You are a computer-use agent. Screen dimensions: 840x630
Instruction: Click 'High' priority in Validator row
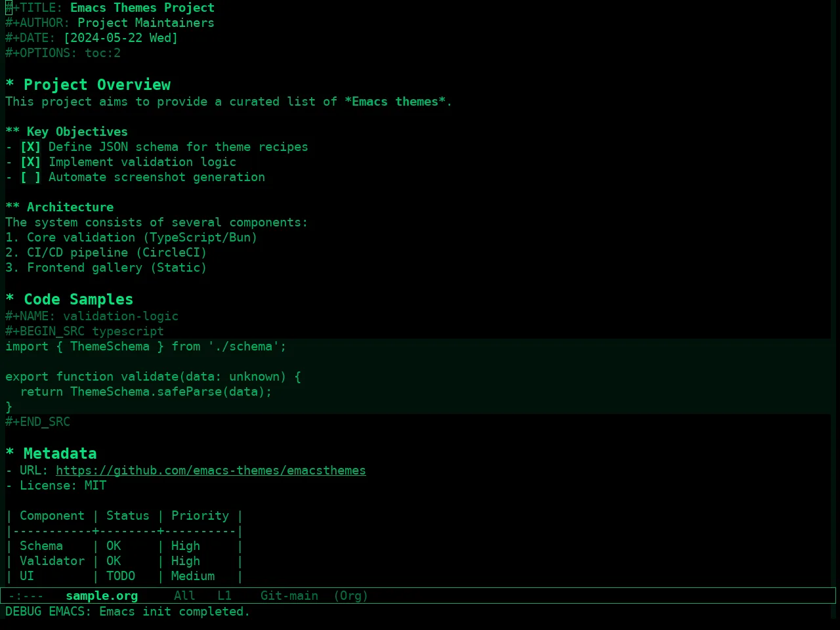click(186, 561)
